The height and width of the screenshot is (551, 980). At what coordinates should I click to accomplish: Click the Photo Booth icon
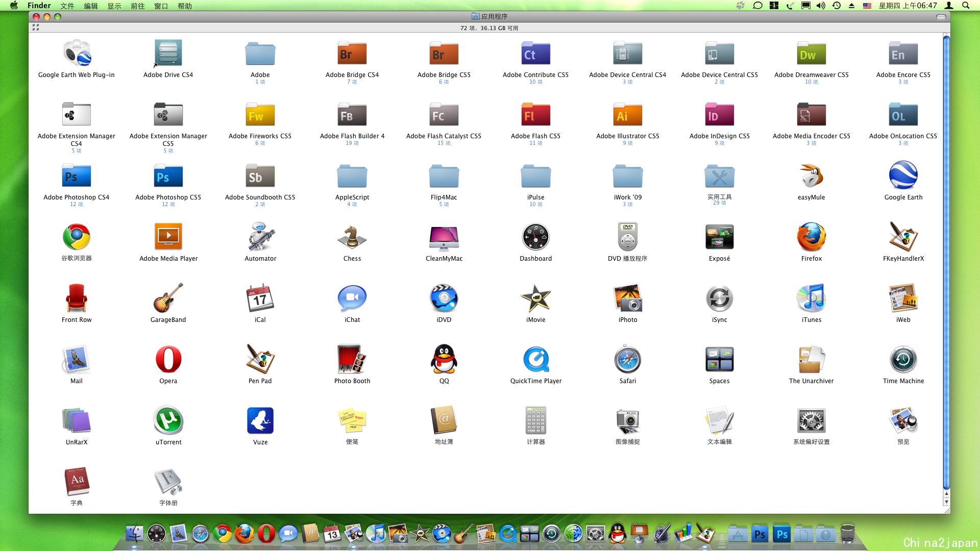coord(352,359)
